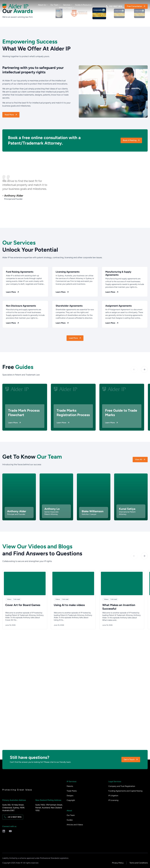
Task: Open the Copyright footer link
Action: pos(71,800)
